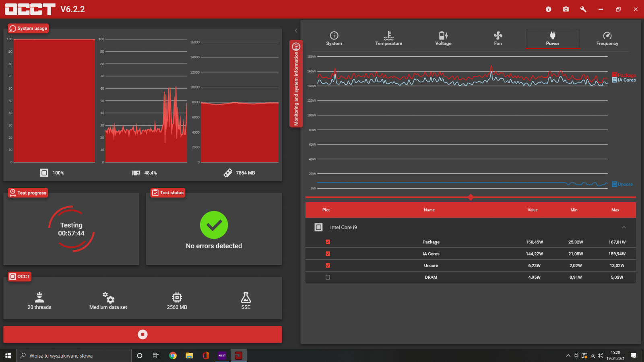
Task: Take a screenshot with camera icon
Action: point(566,9)
